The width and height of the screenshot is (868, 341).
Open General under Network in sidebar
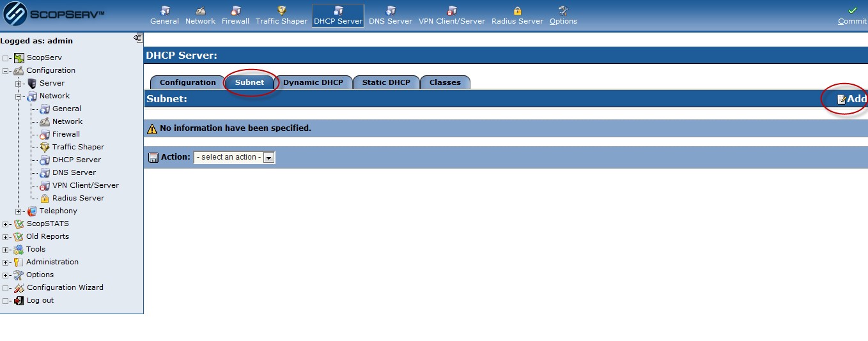click(66, 109)
